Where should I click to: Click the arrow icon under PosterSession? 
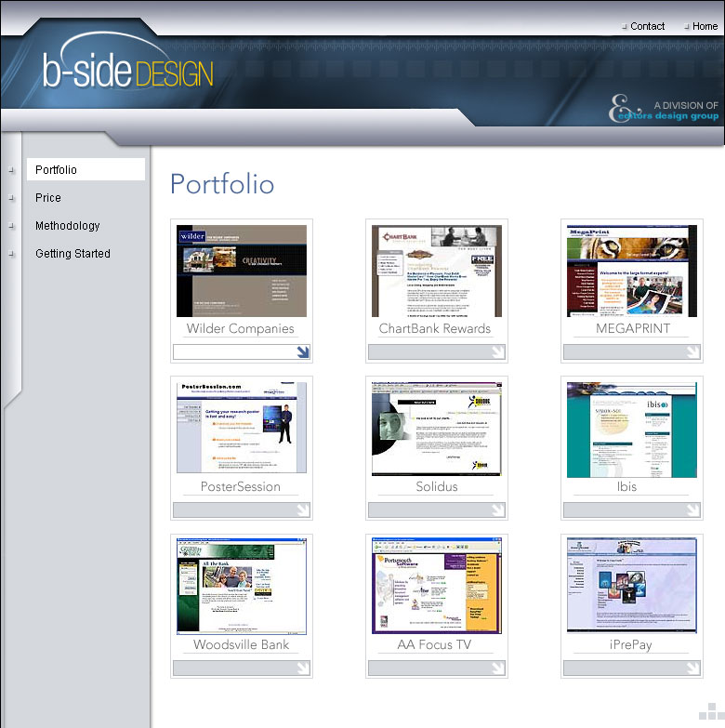click(x=303, y=510)
